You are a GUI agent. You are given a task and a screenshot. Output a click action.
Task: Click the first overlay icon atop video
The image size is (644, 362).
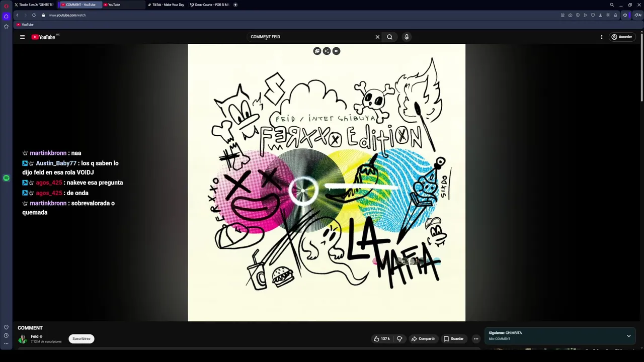(317, 51)
